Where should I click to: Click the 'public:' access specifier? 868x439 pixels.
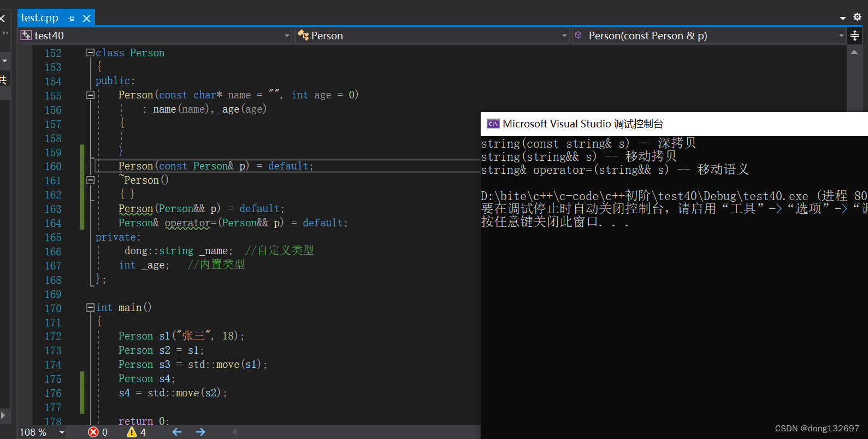(115, 81)
